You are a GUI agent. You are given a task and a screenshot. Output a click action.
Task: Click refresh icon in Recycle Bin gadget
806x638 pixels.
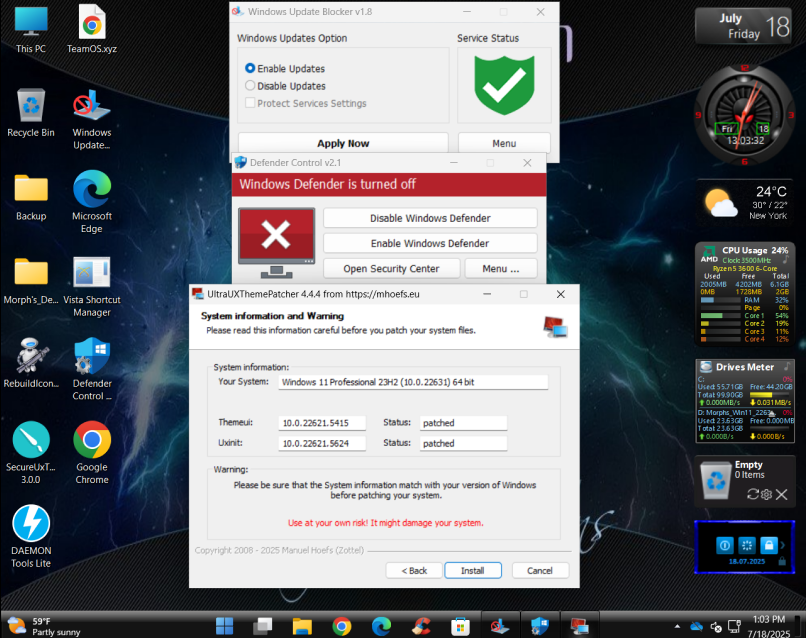pos(753,494)
